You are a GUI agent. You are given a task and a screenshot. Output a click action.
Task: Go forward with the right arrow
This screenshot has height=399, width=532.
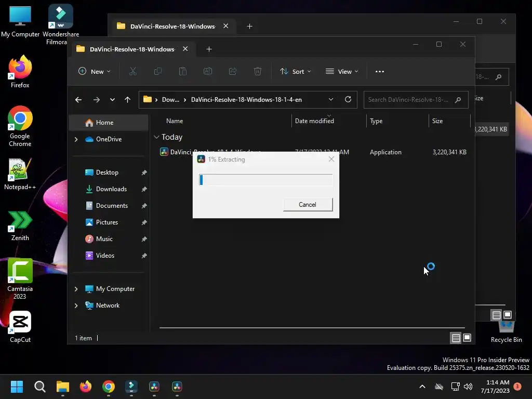96,100
